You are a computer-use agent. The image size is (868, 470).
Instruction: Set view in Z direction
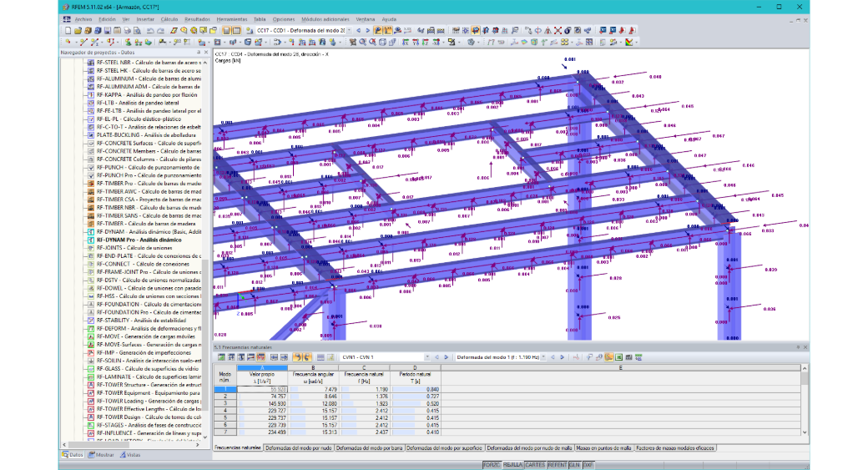click(426, 42)
